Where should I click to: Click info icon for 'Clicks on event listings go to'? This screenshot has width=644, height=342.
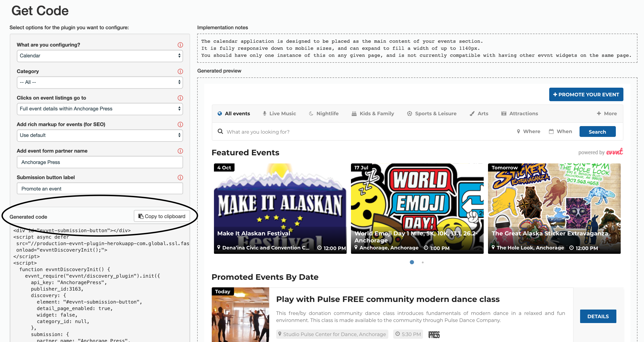180,98
